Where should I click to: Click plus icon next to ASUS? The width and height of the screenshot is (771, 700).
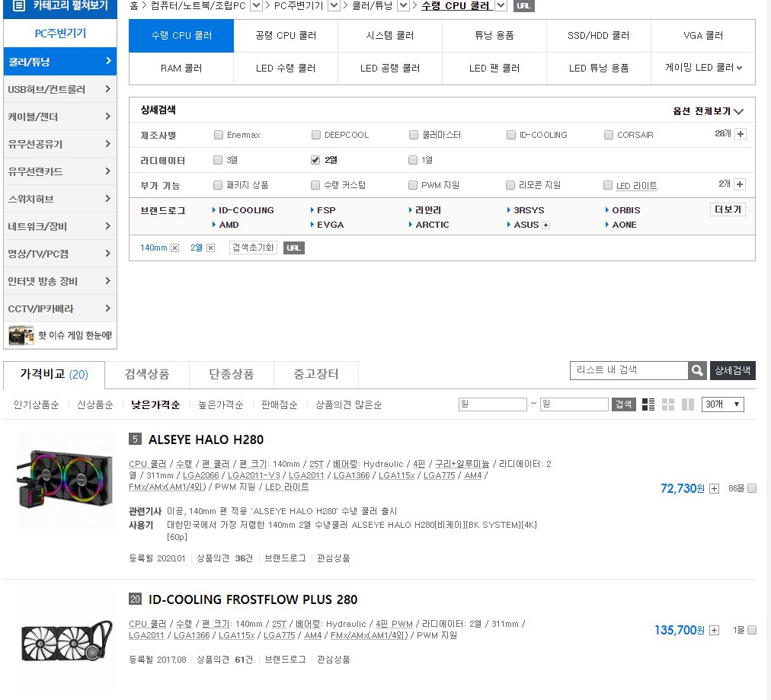click(x=545, y=225)
